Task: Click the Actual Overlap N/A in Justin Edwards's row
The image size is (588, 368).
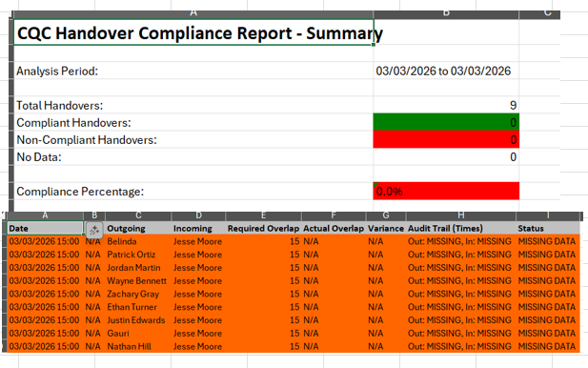Action: (334, 320)
